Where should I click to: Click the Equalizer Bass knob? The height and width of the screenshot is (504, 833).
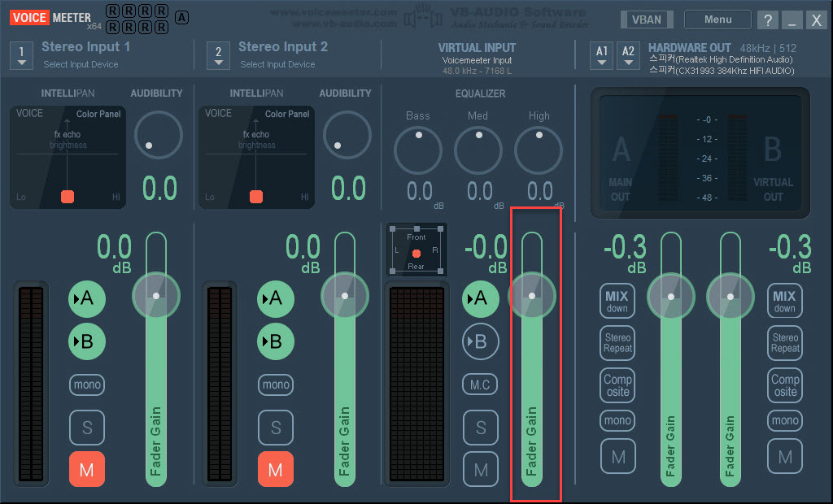(x=418, y=150)
